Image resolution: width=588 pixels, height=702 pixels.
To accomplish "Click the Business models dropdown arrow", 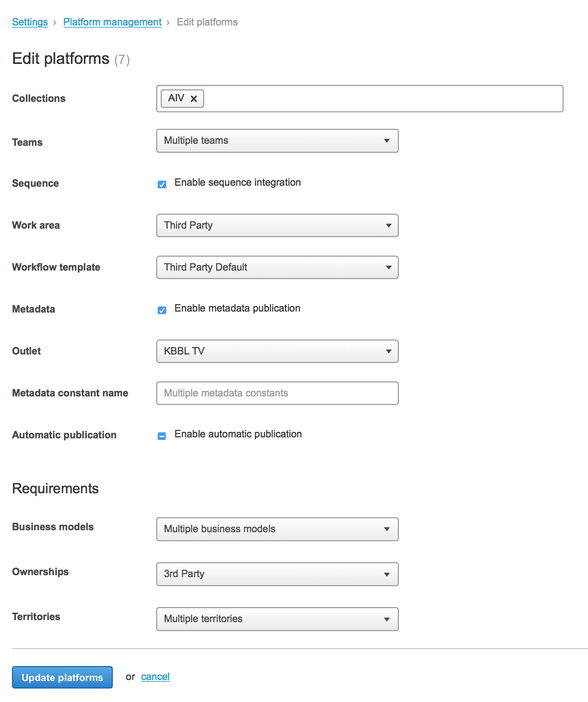I will pos(387,529).
